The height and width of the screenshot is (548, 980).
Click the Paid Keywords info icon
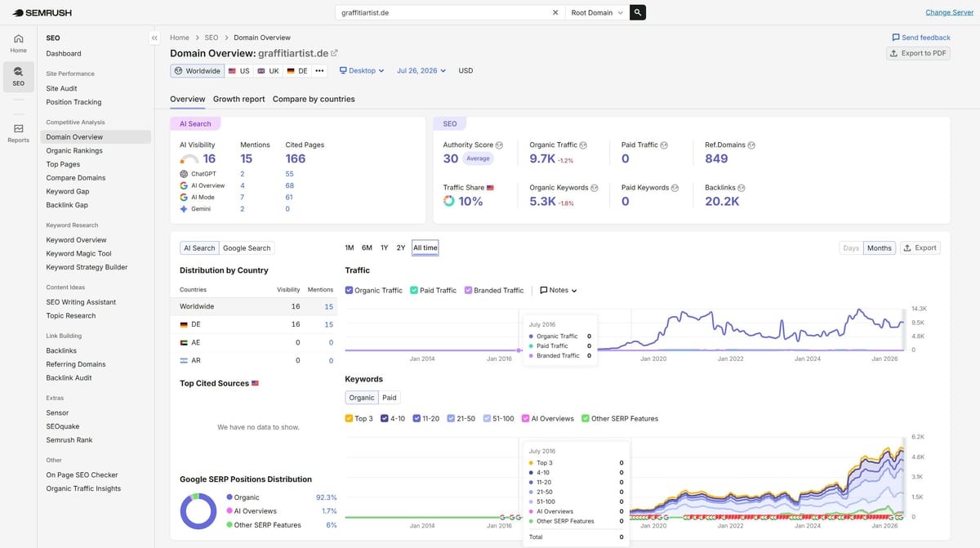(675, 188)
